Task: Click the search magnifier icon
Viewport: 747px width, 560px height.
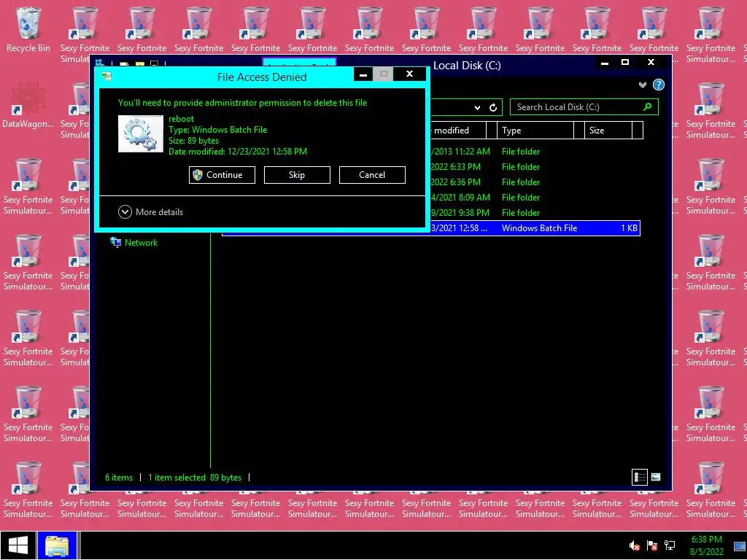Action: [x=648, y=107]
